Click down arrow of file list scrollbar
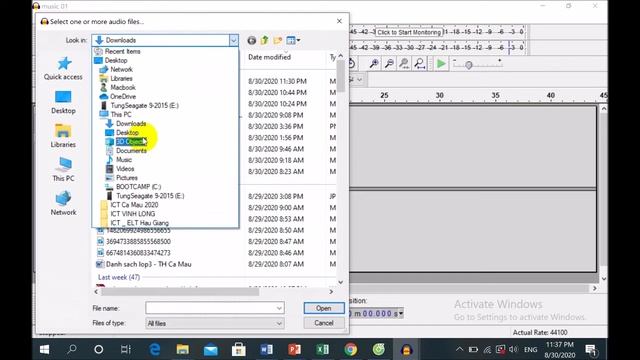This screenshot has width=640, height=360. pos(340,282)
